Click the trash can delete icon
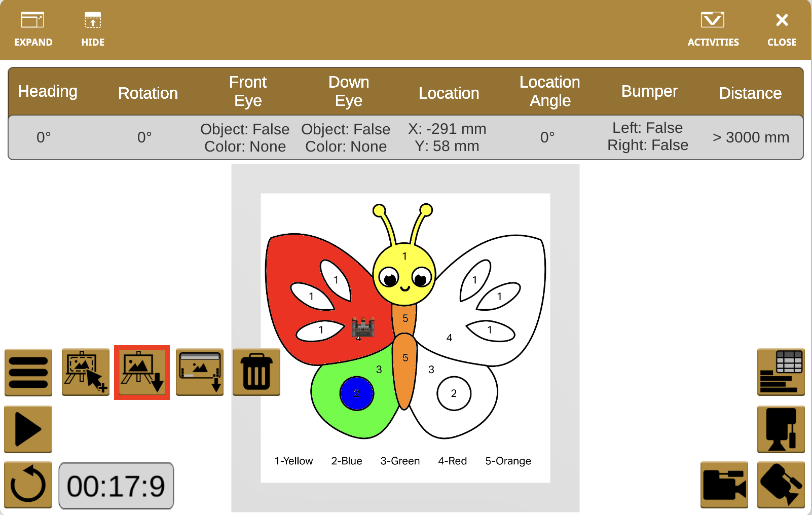The image size is (812, 515). [x=256, y=373]
